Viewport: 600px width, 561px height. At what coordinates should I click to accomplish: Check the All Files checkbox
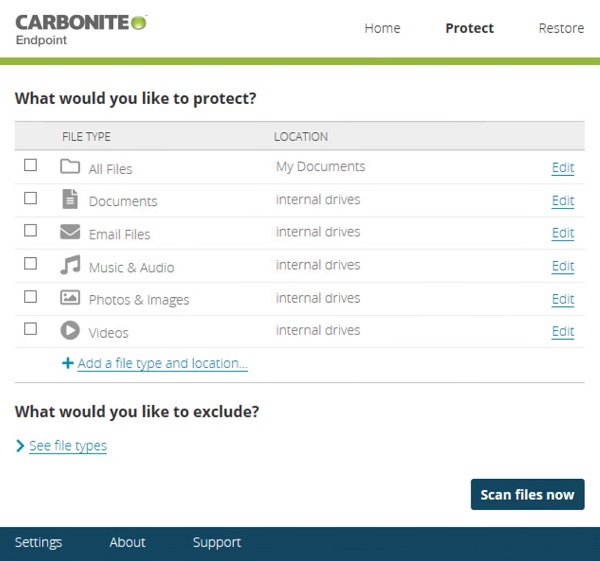click(x=31, y=165)
